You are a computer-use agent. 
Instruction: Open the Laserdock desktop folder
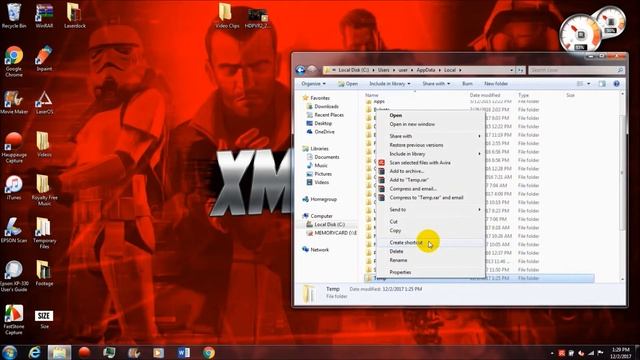(x=75, y=16)
